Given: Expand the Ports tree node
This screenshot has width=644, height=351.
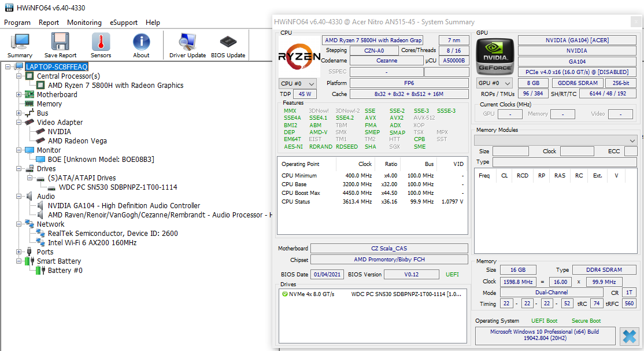Looking at the screenshot, I should click(18, 252).
